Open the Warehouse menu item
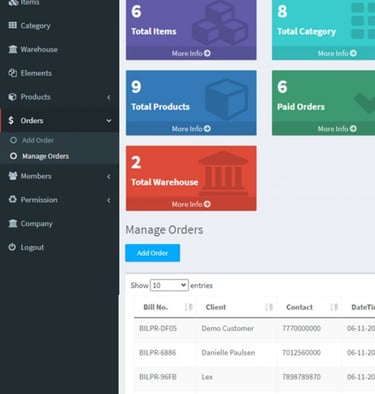Screen dimensions: 375x394 [59, 49]
